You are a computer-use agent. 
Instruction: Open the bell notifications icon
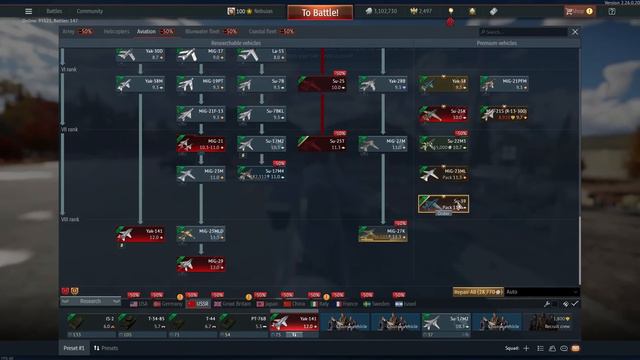point(472,11)
